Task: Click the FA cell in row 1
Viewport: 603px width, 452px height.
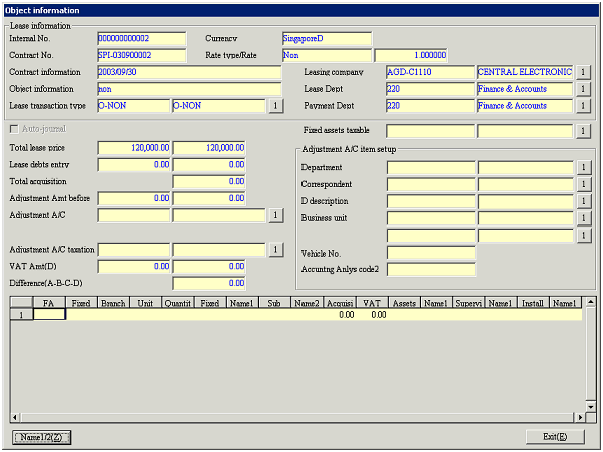Action: click(x=49, y=315)
